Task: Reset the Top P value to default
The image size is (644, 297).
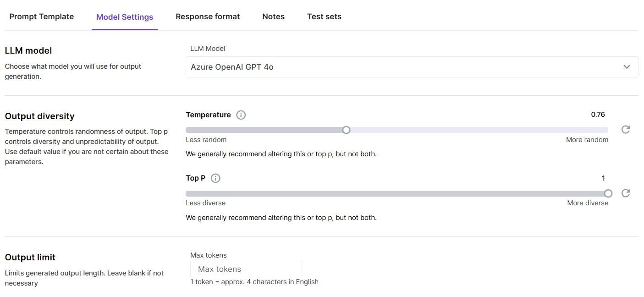Action: click(626, 193)
